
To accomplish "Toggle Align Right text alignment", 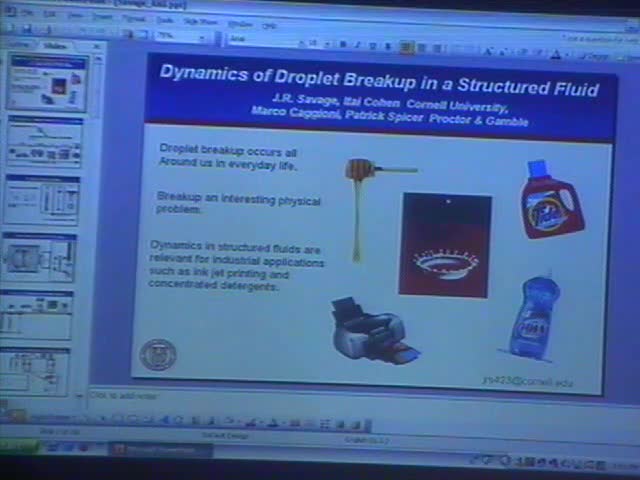I will [x=437, y=49].
